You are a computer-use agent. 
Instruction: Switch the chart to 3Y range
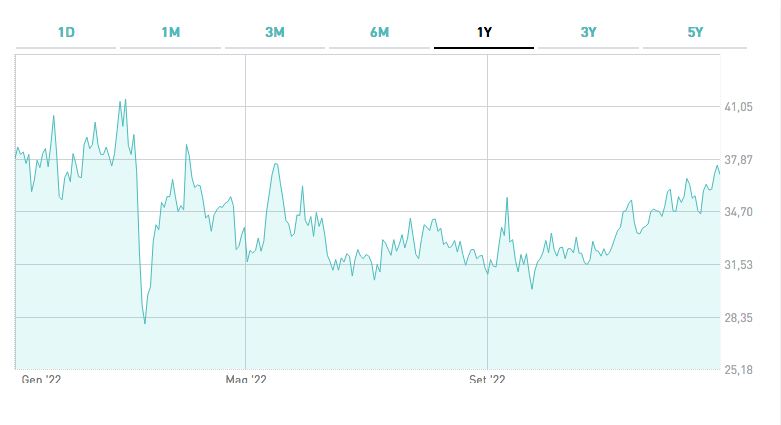click(x=588, y=32)
